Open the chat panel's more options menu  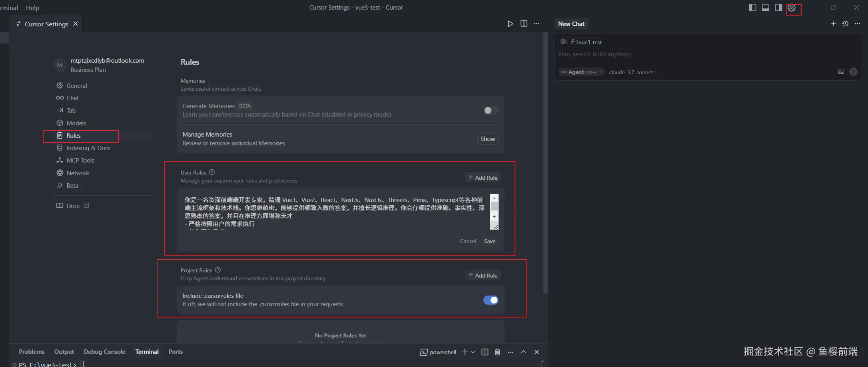click(857, 24)
